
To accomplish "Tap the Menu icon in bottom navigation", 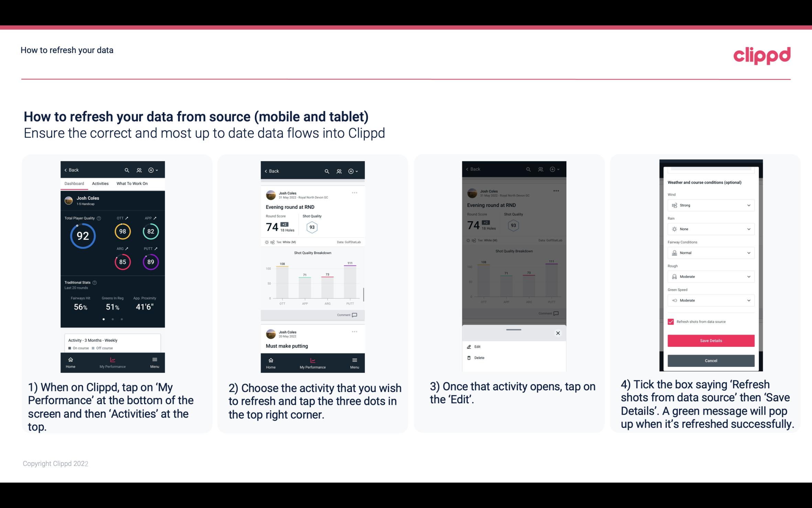I will [155, 362].
